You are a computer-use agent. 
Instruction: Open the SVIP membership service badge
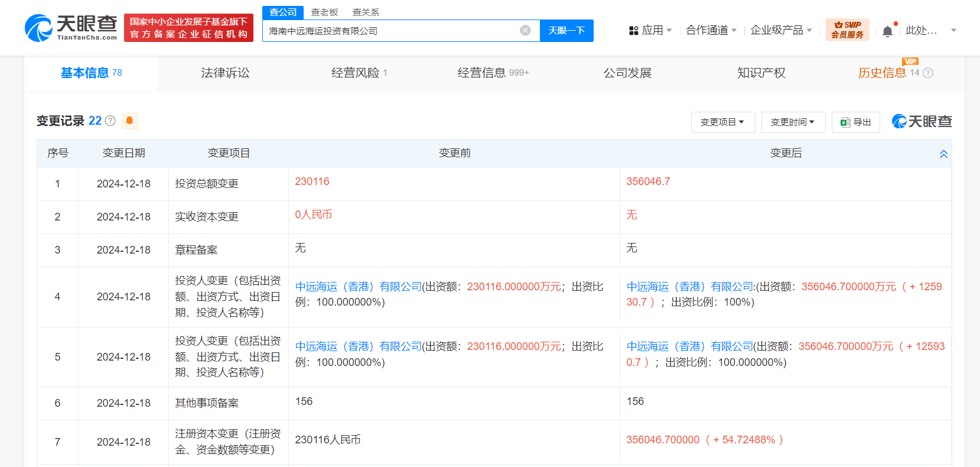pyautogui.click(x=847, y=30)
